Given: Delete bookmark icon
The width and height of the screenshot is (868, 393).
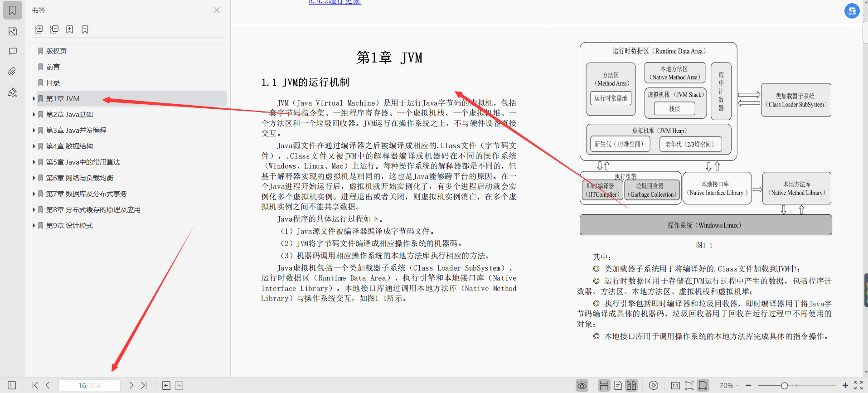Looking at the screenshot, I should point(85,29).
